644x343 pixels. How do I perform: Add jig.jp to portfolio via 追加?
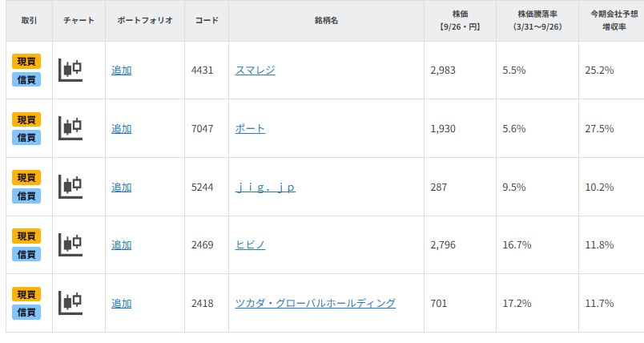[122, 188]
